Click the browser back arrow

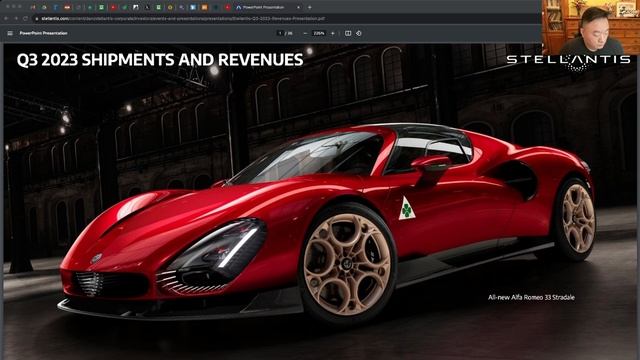6,18
